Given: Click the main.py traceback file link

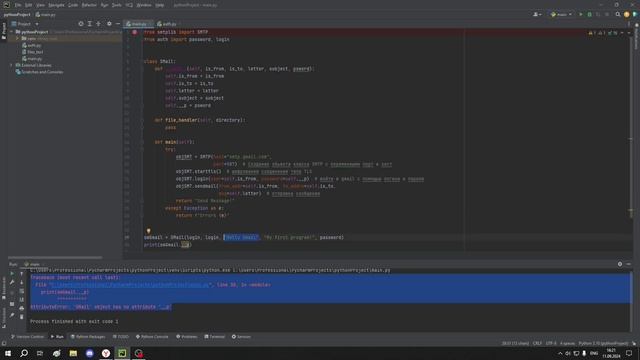Looking at the screenshot, I should click(x=129, y=285).
